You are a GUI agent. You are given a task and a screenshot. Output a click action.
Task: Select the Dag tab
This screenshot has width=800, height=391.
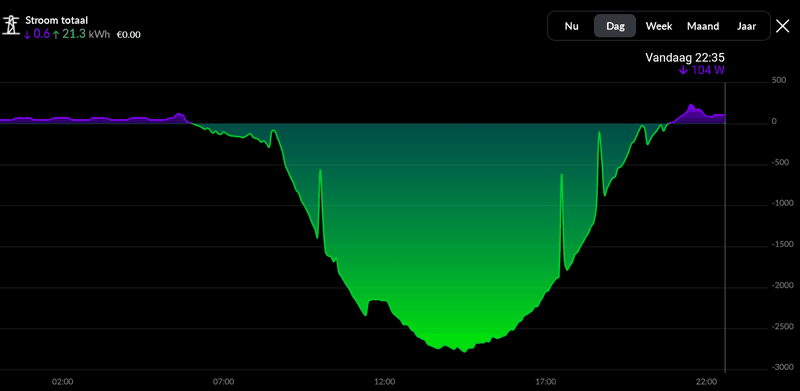615,26
